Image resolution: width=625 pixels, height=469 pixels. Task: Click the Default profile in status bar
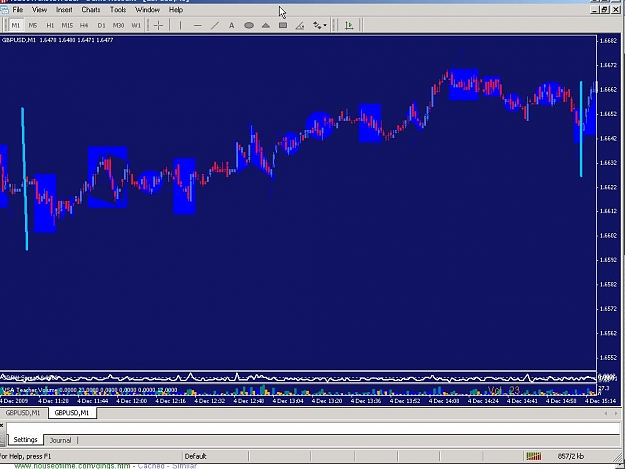[x=195, y=456]
